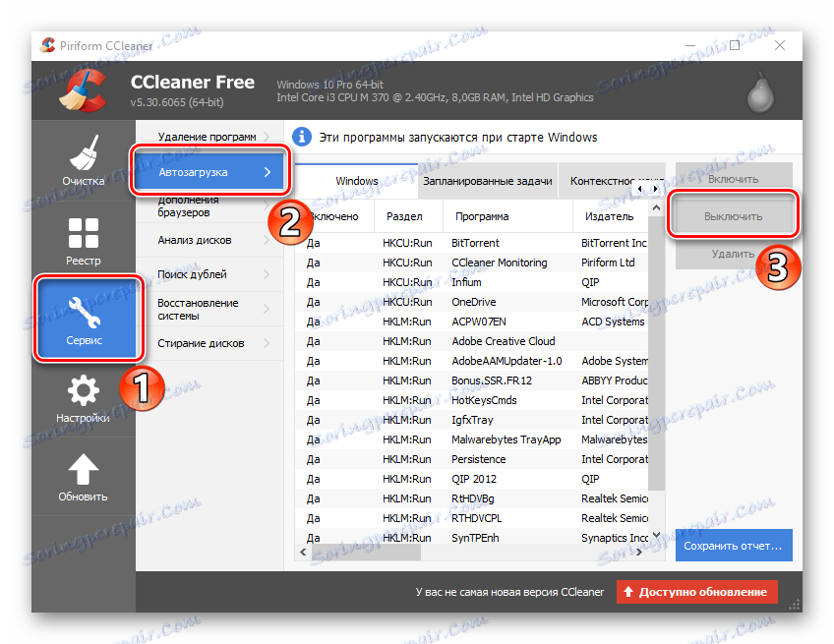Select the RTHDVCPL entry

coord(472,518)
